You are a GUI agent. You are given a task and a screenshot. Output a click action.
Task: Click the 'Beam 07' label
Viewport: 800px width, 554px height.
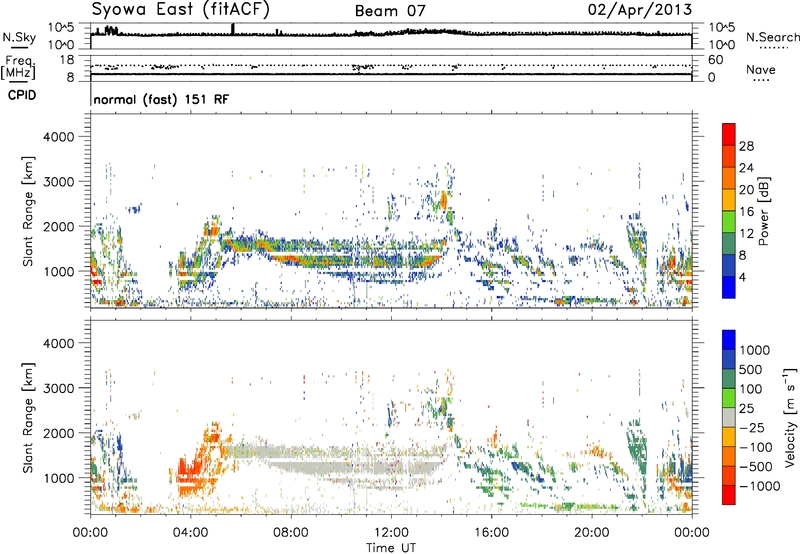[390, 11]
